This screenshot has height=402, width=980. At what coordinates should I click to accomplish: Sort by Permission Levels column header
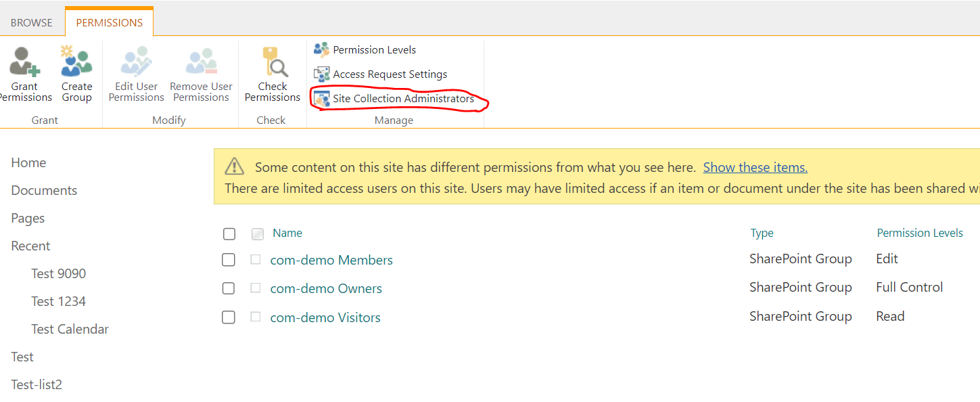tap(920, 233)
